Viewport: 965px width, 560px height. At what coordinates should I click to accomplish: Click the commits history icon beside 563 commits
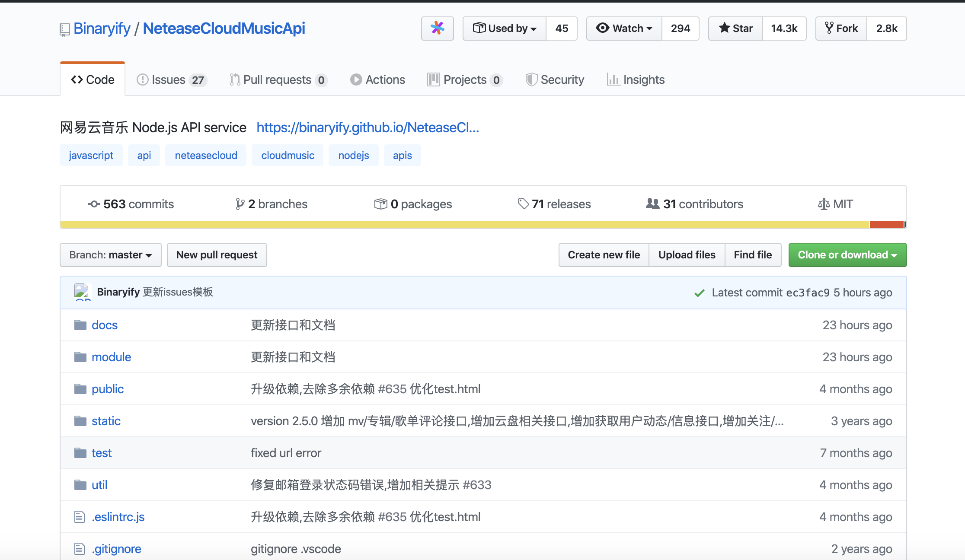[x=94, y=204]
